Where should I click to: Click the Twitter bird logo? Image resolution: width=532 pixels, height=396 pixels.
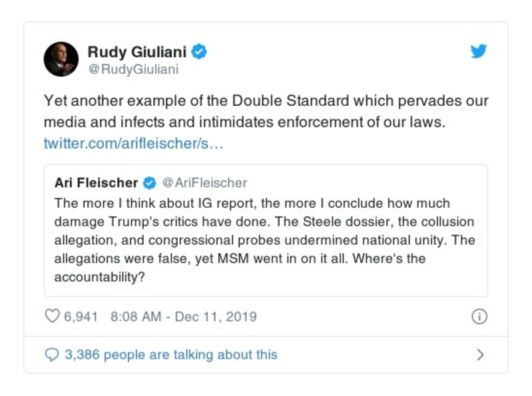pyautogui.click(x=478, y=52)
